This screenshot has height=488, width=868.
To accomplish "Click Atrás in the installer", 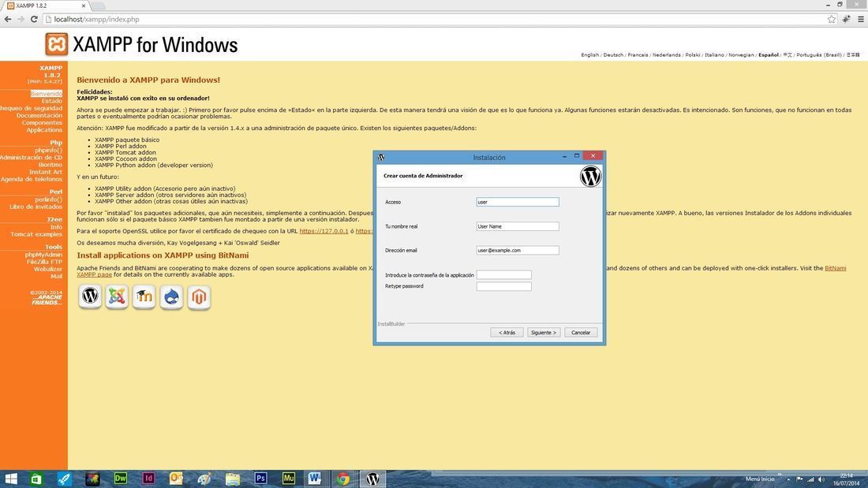I will click(x=507, y=333).
